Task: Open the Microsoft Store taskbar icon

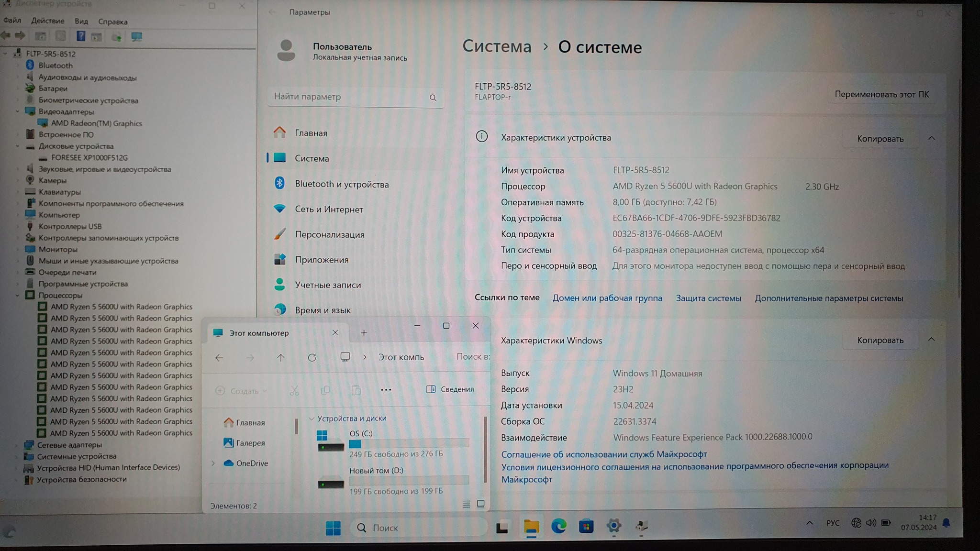Action: pos(586,527)
